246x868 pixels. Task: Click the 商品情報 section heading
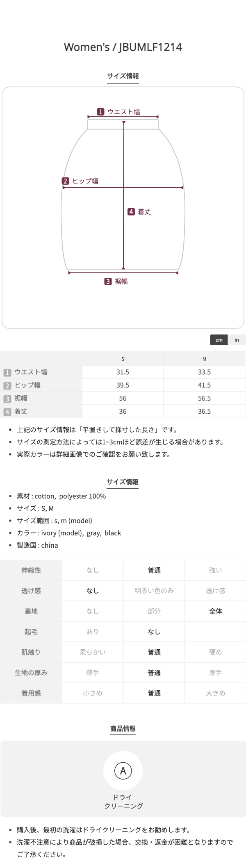123,728
